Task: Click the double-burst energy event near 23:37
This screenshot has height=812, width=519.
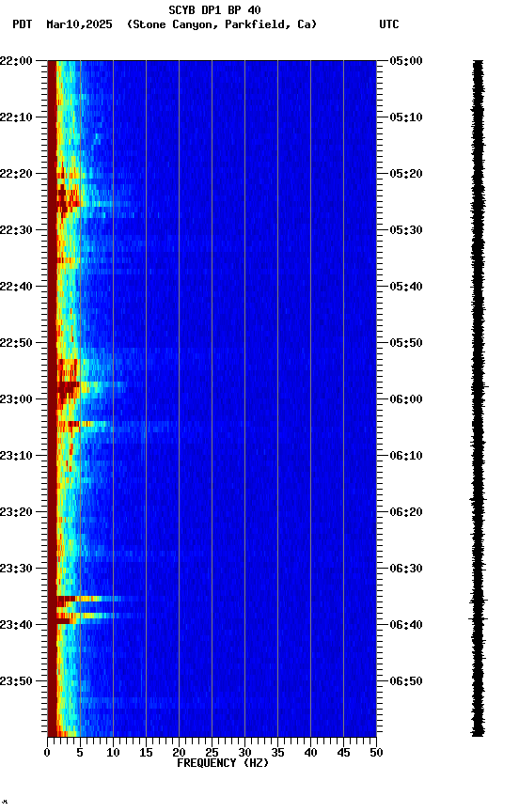Action: pos(93,608)
